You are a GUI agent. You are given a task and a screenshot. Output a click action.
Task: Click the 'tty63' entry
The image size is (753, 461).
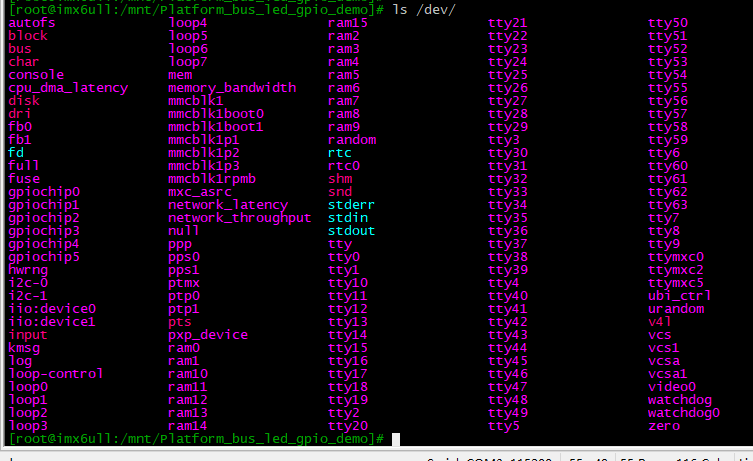click(668, 205)
